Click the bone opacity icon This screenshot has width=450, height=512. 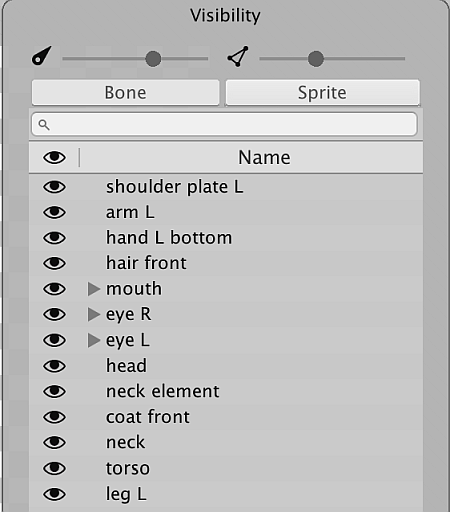42,56
